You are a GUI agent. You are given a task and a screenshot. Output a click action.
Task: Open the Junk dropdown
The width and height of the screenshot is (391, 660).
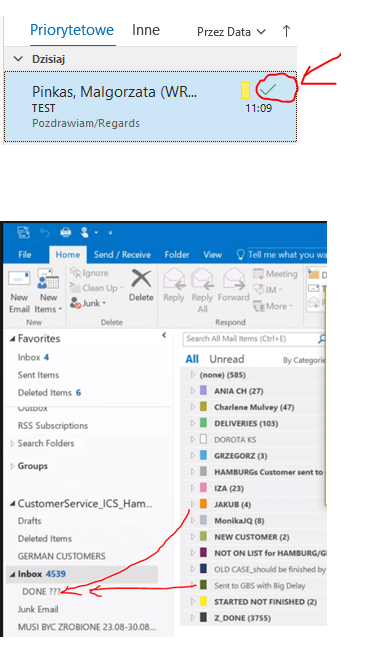(x=88, y=303)
